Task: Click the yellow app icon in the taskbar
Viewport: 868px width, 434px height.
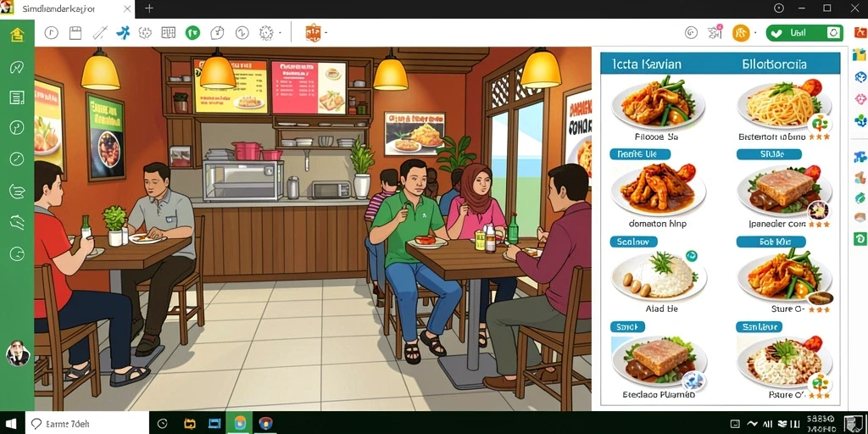Action: click(x=189, y=424)
